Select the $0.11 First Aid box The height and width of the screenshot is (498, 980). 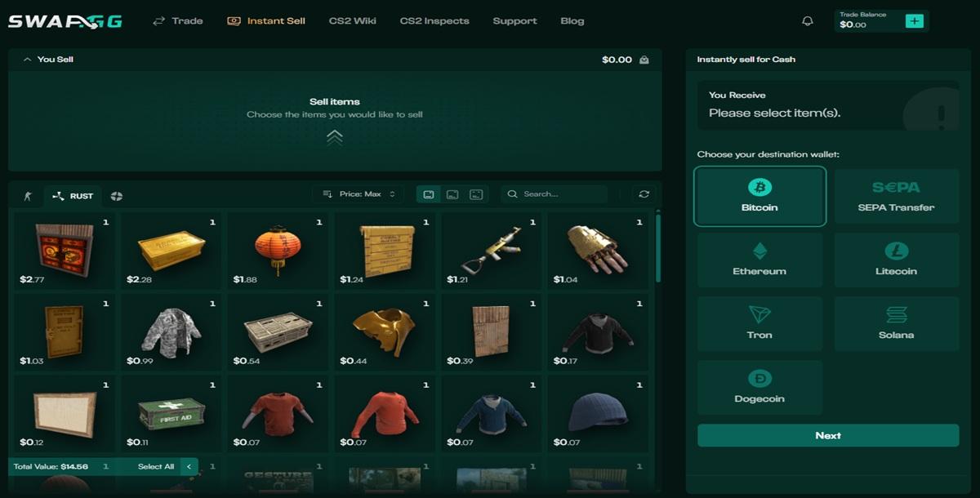click(x=171, y=414)
